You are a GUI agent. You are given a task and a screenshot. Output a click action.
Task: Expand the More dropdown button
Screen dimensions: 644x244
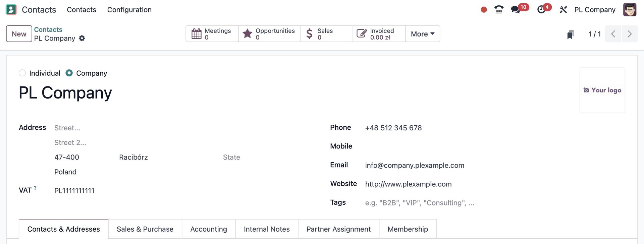tap(423, 34)
